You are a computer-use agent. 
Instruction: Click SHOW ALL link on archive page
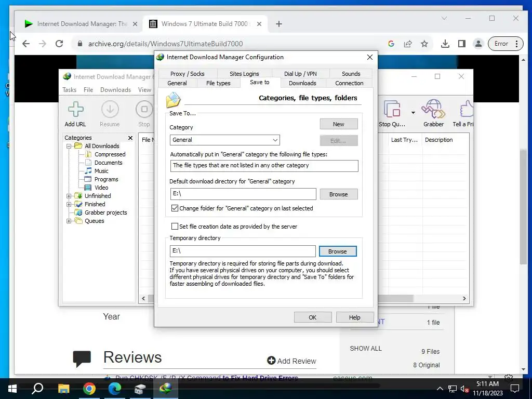click(x=366, y=349)
